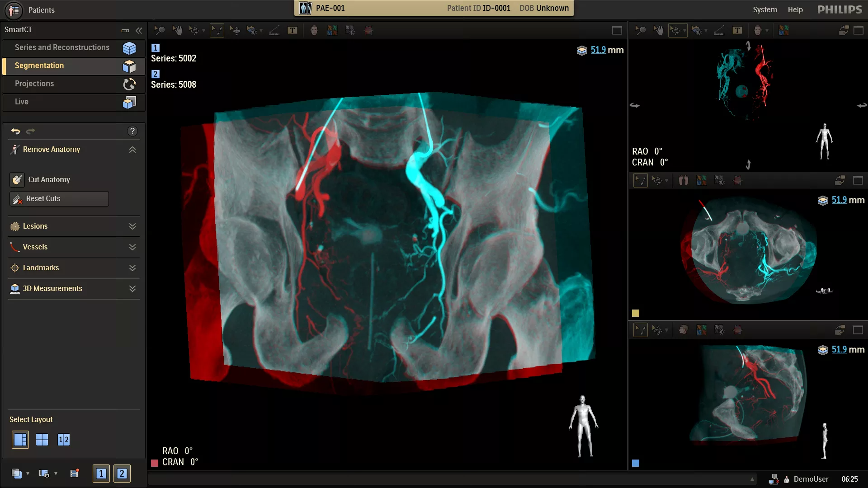Click the text annotation tool in main toolbar
This screenshot has width=868, height=488.
click(x=292, y=30)
